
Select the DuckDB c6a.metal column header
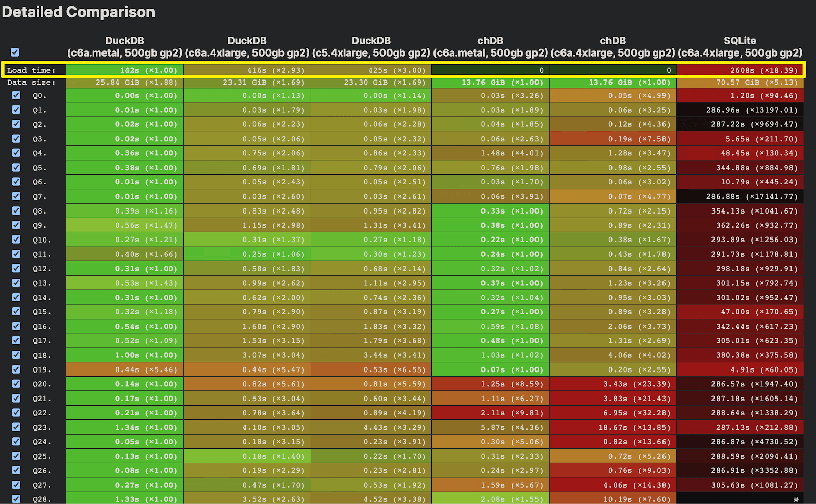coord(124,47)
